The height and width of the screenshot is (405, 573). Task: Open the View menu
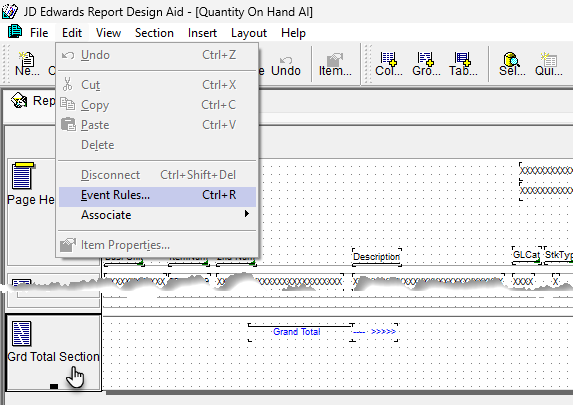[x=108, y=33]
